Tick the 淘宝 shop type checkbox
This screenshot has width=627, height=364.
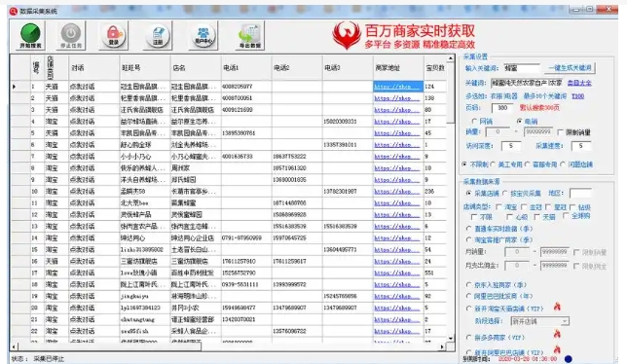point(498,207)
